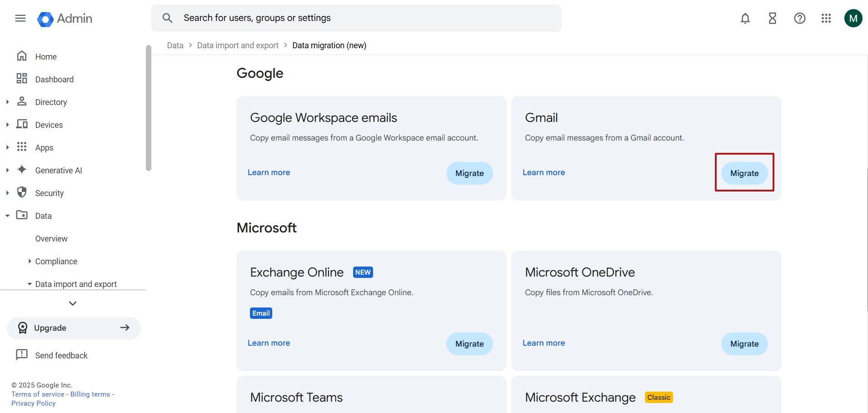Open the help question mark icon
Image resolution: width=868 pixels, height=413 pixels.
[799, 18]
